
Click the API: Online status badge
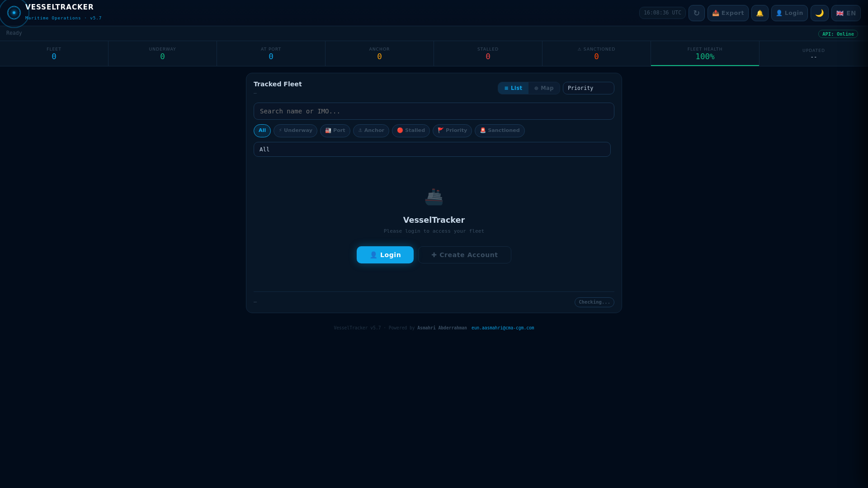coord(838,34)
